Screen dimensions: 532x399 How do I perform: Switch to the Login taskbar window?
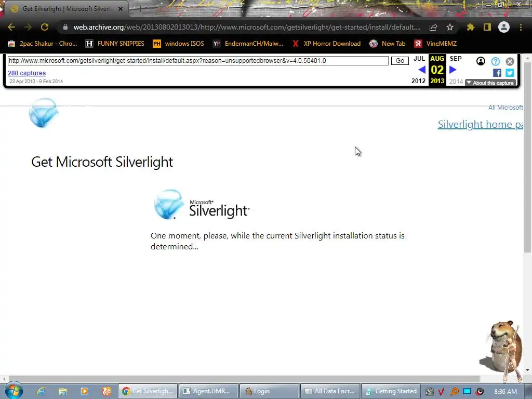(x=269, y=391)
